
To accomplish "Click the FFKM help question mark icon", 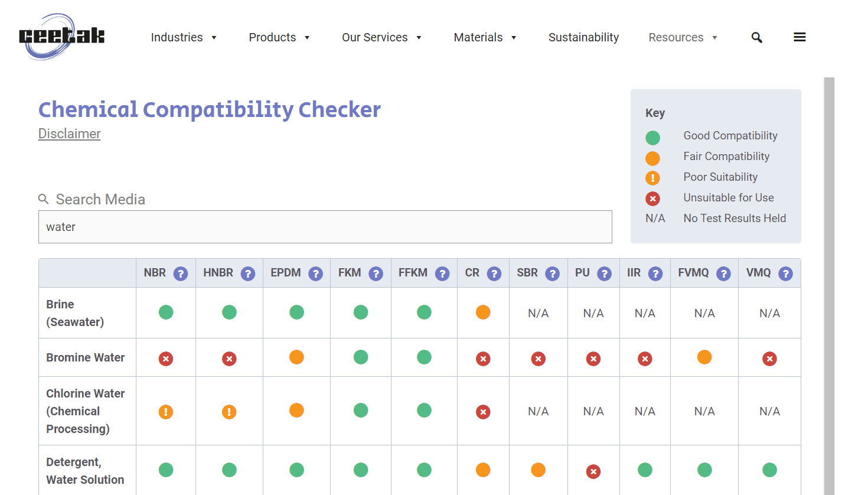I will pyautogui.click(x=442, y=273).
